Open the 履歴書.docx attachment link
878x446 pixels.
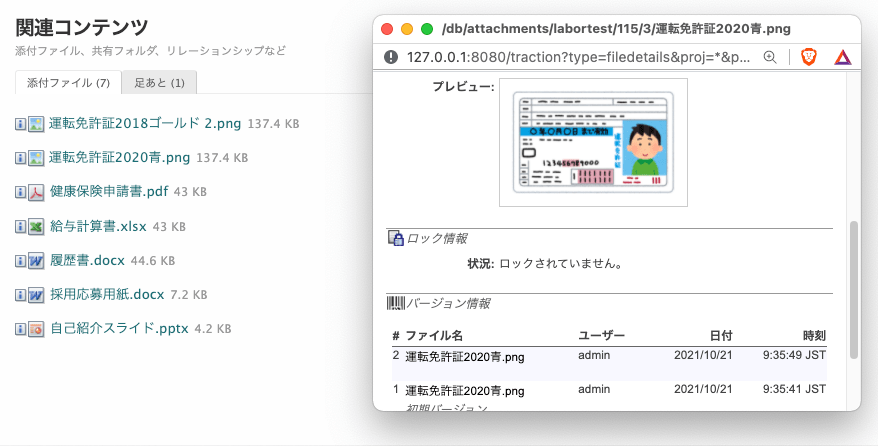point(87,261)
